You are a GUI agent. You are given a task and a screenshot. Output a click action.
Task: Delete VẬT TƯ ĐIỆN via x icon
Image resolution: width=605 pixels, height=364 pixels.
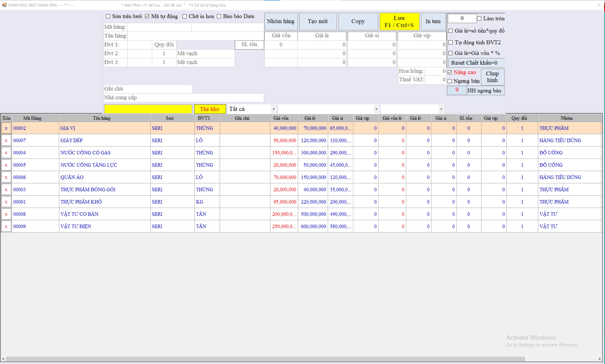(6, 226)
